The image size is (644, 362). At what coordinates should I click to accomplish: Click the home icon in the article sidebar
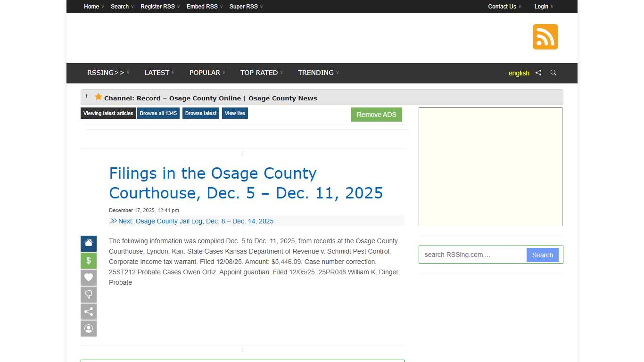click(88, 244)
